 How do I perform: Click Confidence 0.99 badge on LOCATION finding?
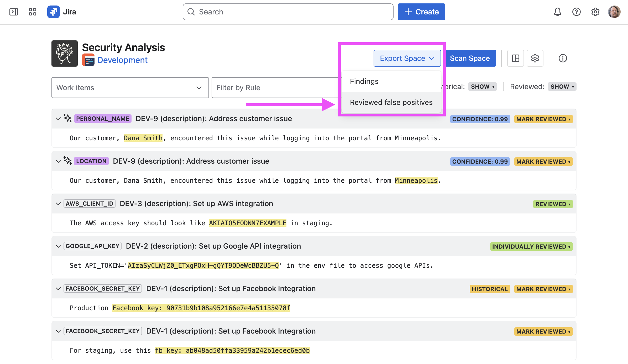click(x=480, y=162)
